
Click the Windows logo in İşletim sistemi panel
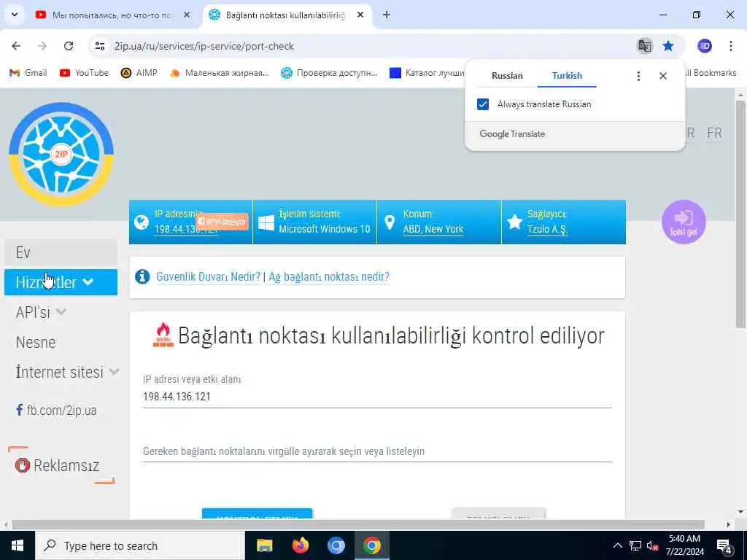point(266,222)
